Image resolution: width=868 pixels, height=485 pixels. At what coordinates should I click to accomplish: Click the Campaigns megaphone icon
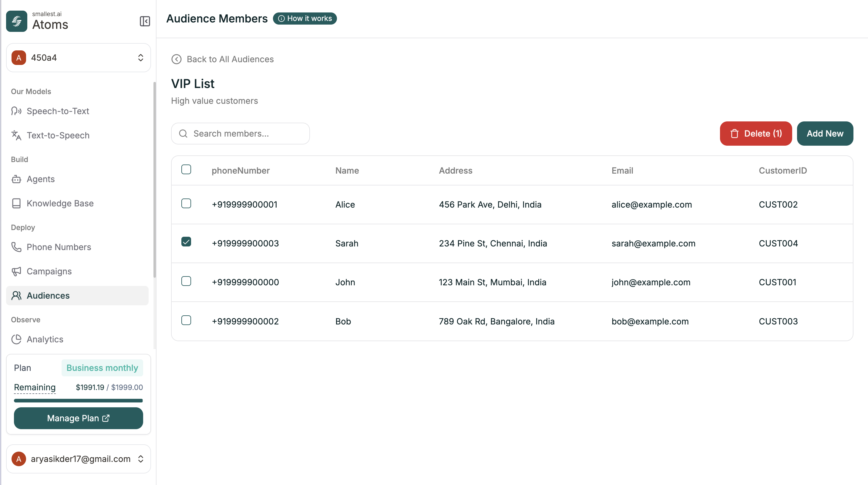coord(16,272)
